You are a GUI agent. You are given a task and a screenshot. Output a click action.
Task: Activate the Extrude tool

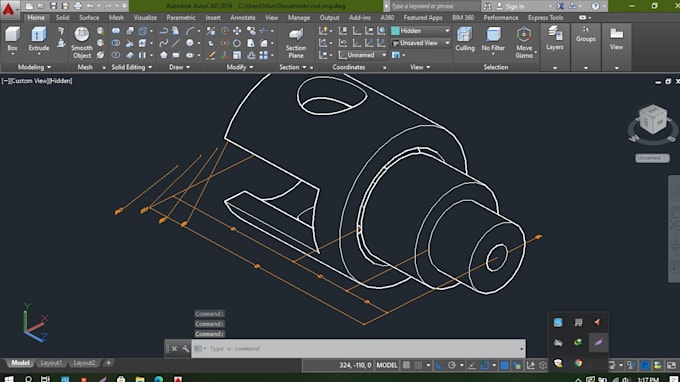(39, 39)
